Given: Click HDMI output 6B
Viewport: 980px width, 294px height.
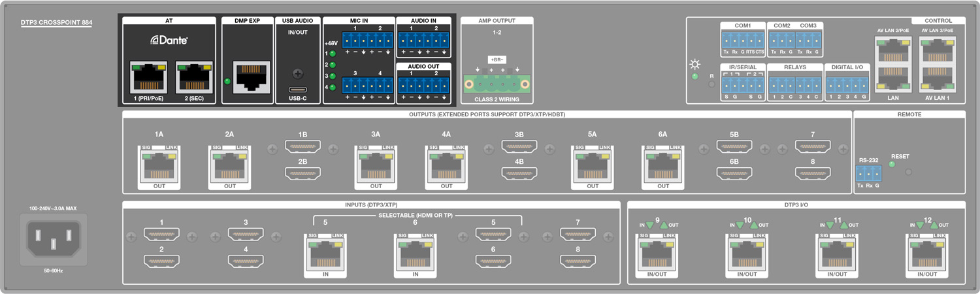Looking at the screenshot, I should coord(734,174).
